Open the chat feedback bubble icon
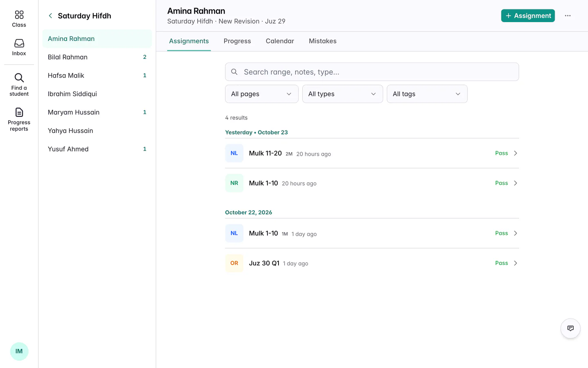Viewport: 588px width, 368px height. point(570,328)
